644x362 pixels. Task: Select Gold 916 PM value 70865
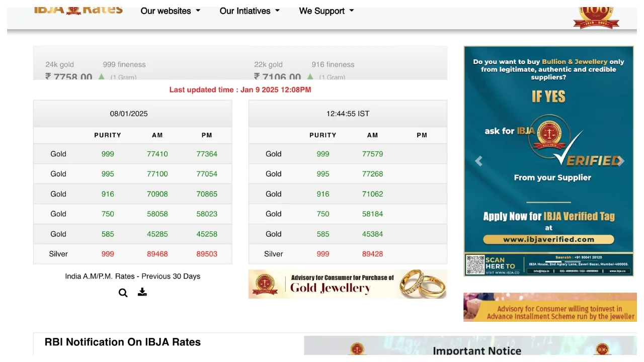(x=207, y=194)
